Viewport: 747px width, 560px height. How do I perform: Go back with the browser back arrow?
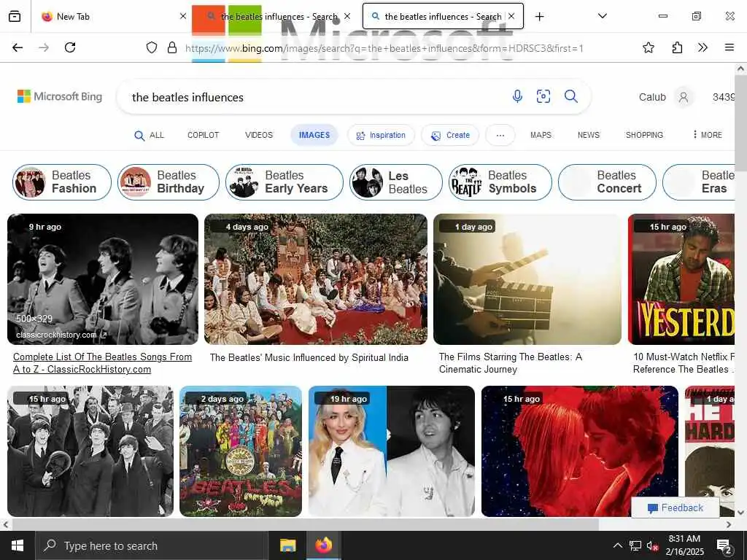(18, 47)
